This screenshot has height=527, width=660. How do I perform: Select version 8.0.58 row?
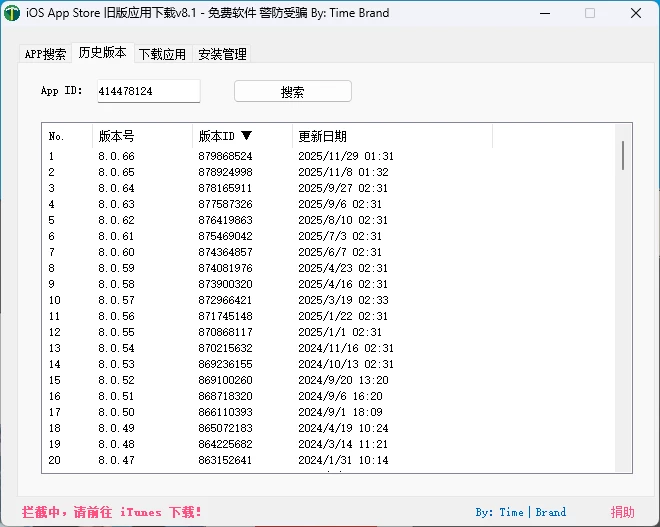[x=328, y=284]
